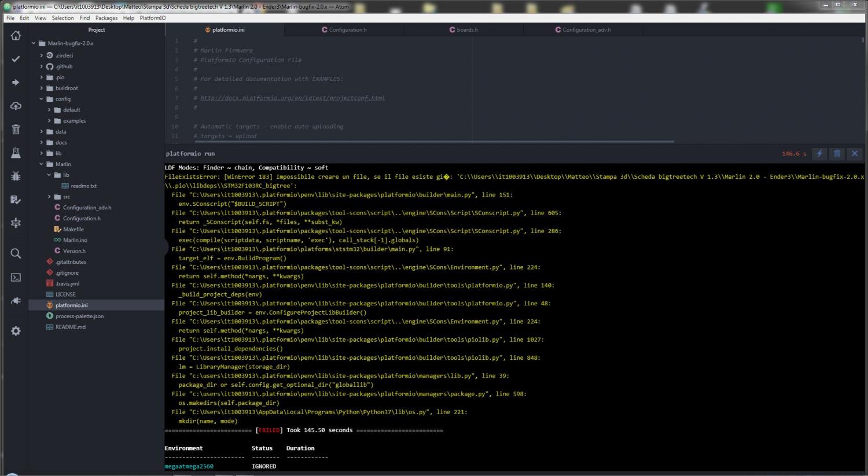Screen dimensions: 868x476
Task: Clear the build output with panel trash icon
Action: point(837,154)
